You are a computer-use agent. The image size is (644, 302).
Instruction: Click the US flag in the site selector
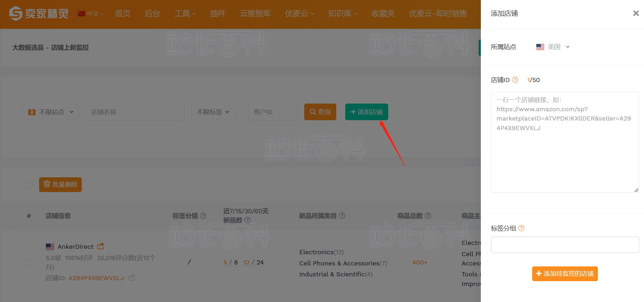tap(540, 47)
